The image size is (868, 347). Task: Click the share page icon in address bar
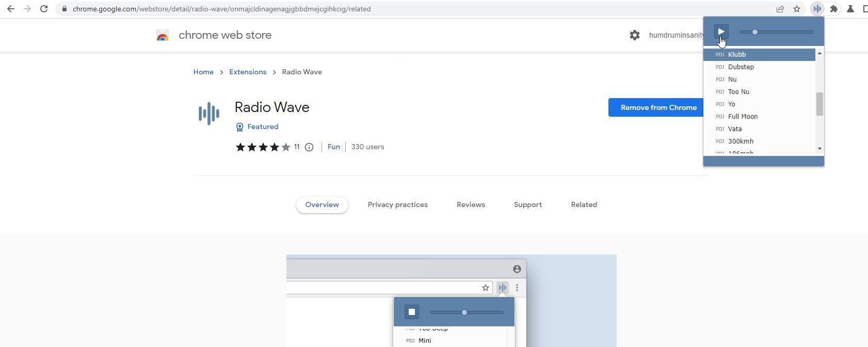780,9
